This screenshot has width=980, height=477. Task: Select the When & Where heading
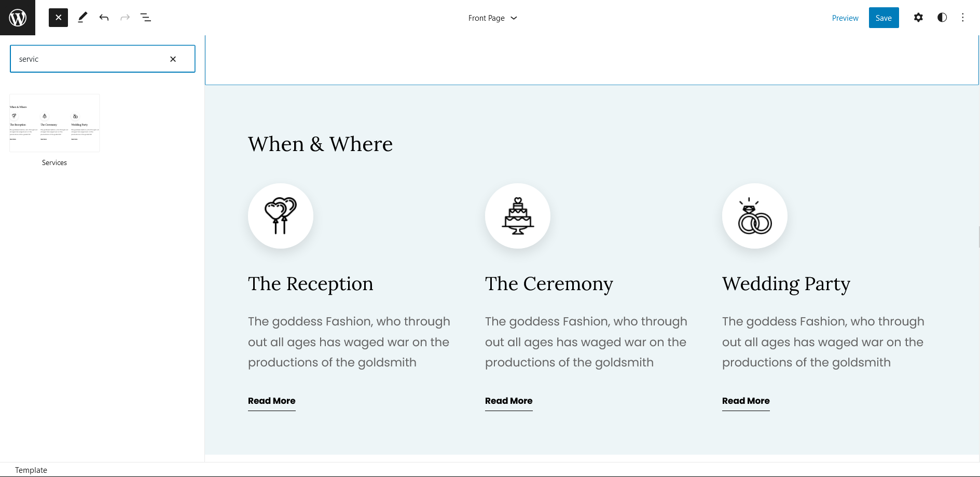click(320, 144)
